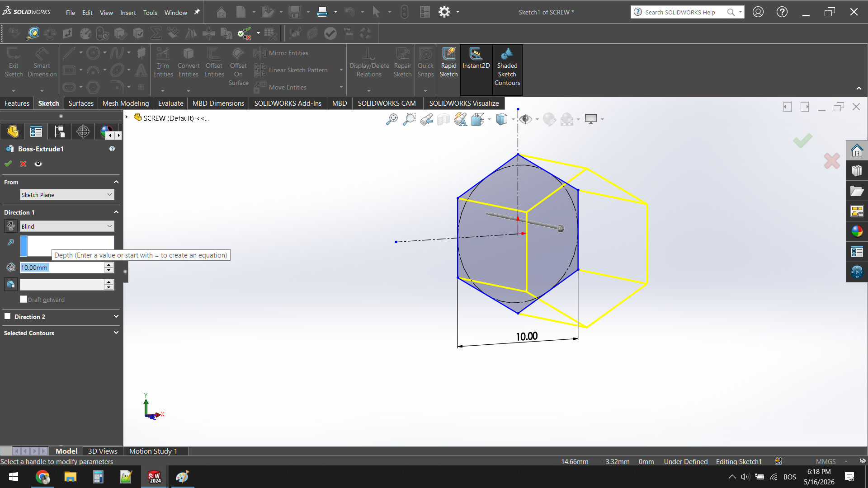Open File Explorer from the taskbar
This screenshot has height=488, width=868.
pos(70,477)
